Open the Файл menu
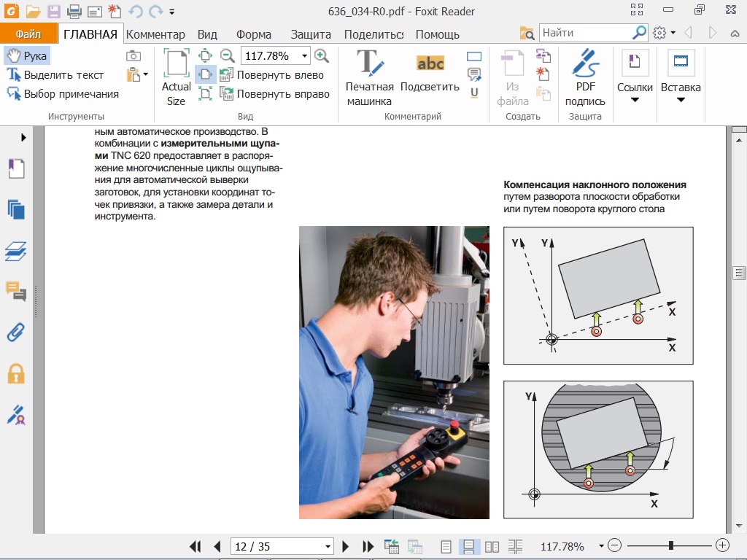The image size is (747, 560). click(x=28, y=34)
